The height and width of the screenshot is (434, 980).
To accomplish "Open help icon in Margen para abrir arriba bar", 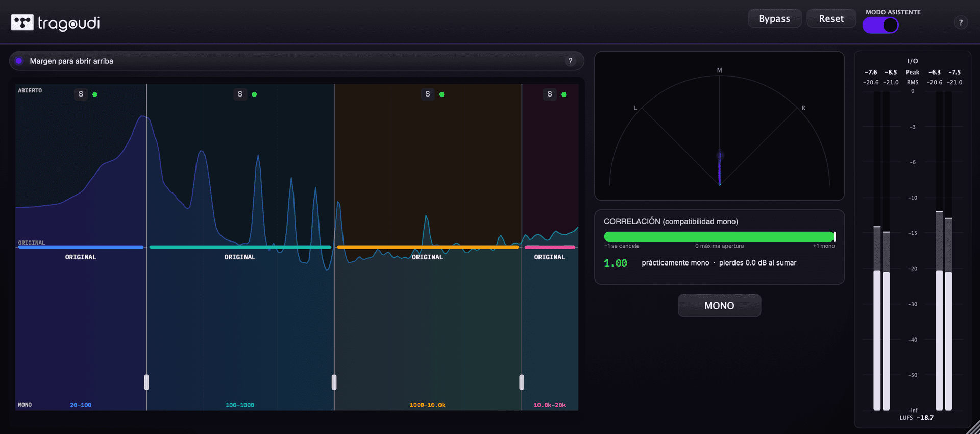I will pos(571,61).
